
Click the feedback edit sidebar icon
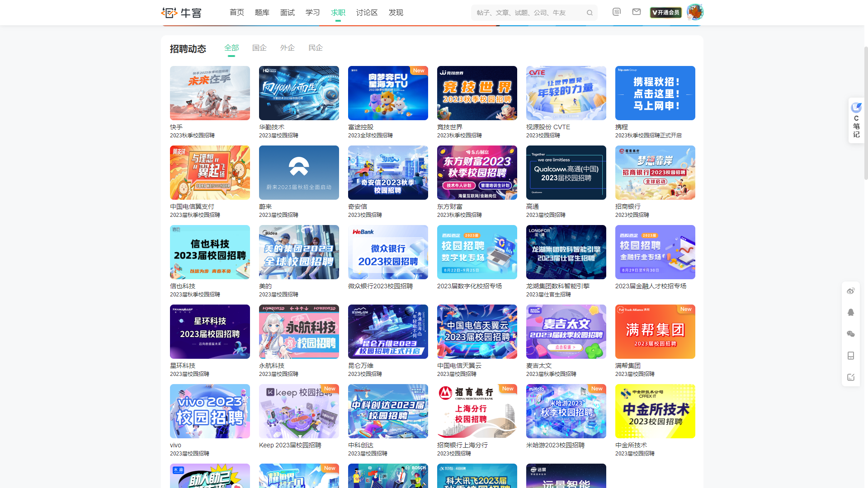(x=851, y=377)
